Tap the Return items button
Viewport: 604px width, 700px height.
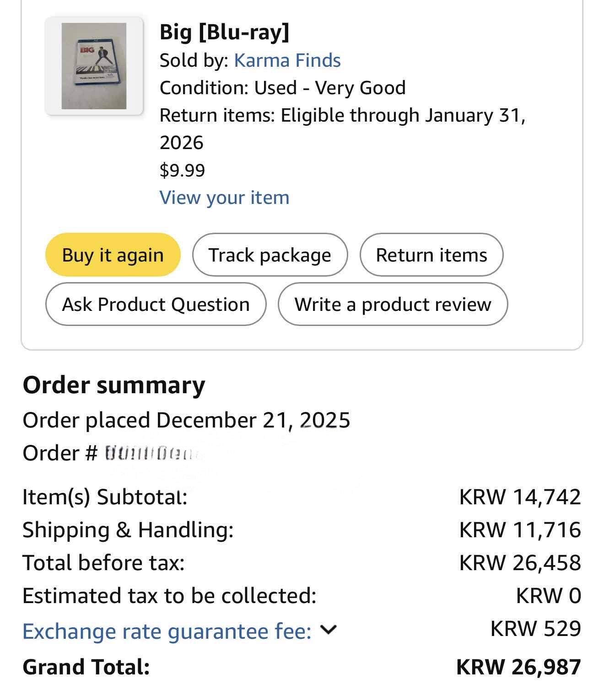point(431,255)
